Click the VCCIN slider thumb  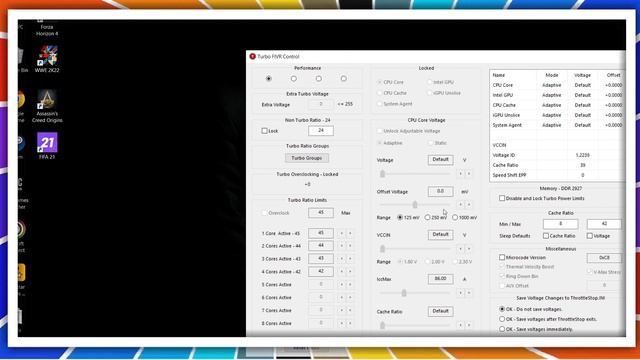tap(382, 249)
